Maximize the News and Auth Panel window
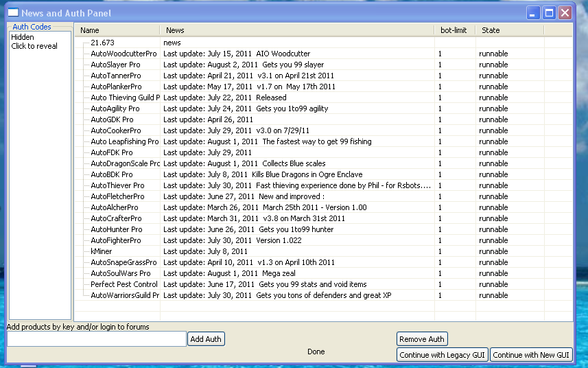The height and width of the screenshot is (368, 588). click(549, 13)
